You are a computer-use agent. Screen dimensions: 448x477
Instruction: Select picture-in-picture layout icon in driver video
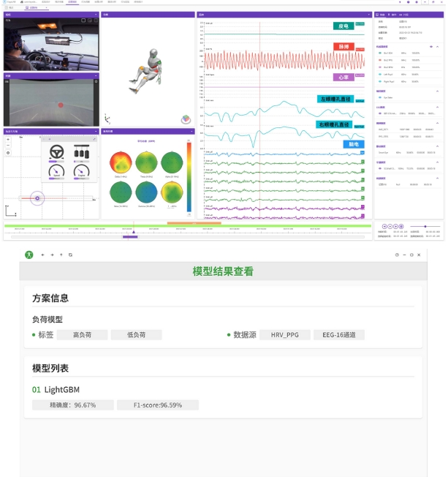pyautogui.click(x=90, y=20)
